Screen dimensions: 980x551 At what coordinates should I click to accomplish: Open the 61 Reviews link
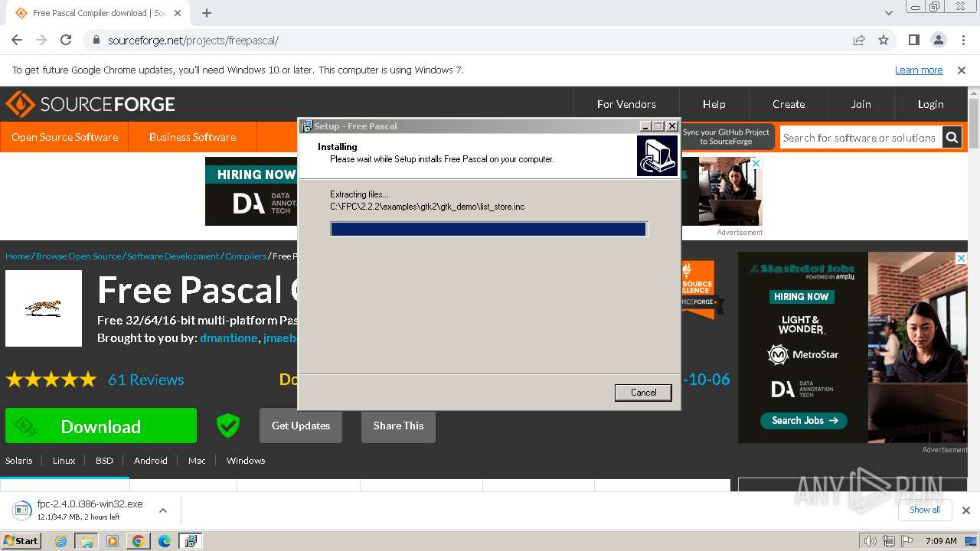145,380
